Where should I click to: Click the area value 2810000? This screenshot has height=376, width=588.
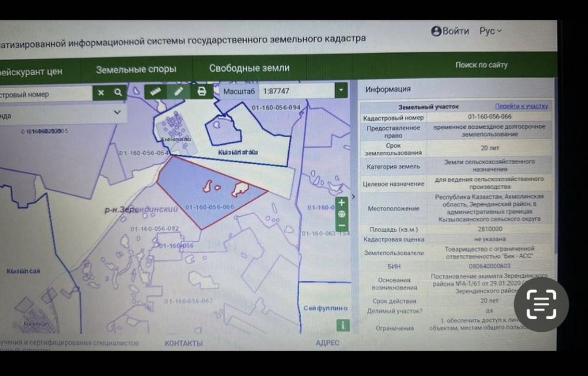click(489, 229)
